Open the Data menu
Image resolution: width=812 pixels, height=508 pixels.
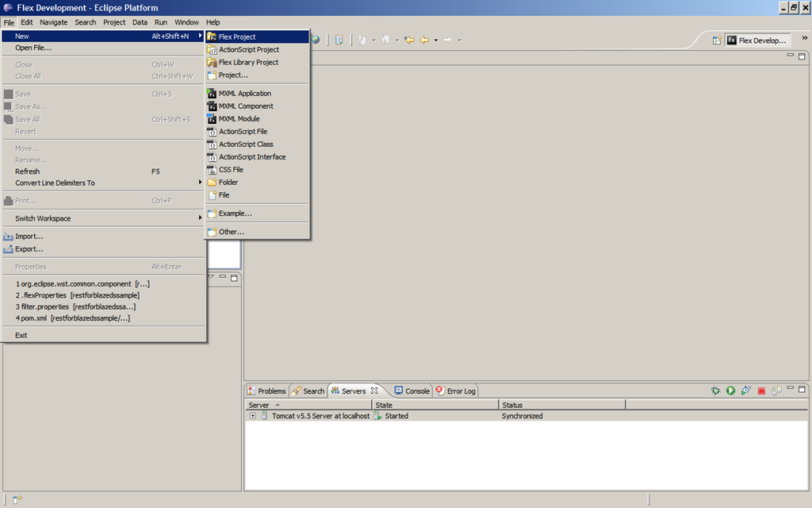coord(140,22)
